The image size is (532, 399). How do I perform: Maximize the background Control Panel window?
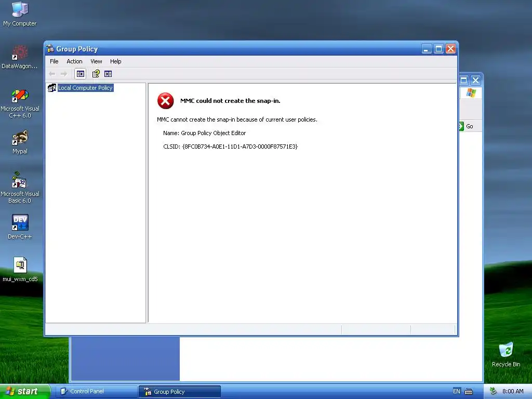(x=464, y=80)
